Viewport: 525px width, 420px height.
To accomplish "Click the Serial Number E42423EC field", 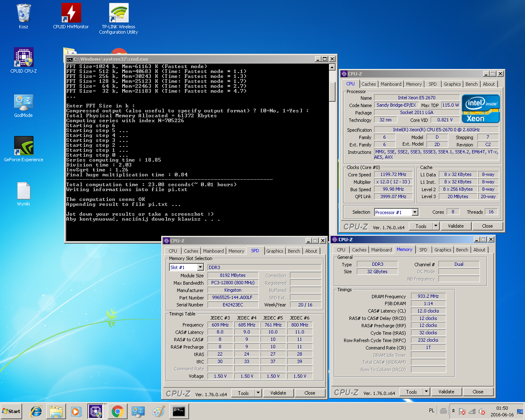I will tap(232, 305).
